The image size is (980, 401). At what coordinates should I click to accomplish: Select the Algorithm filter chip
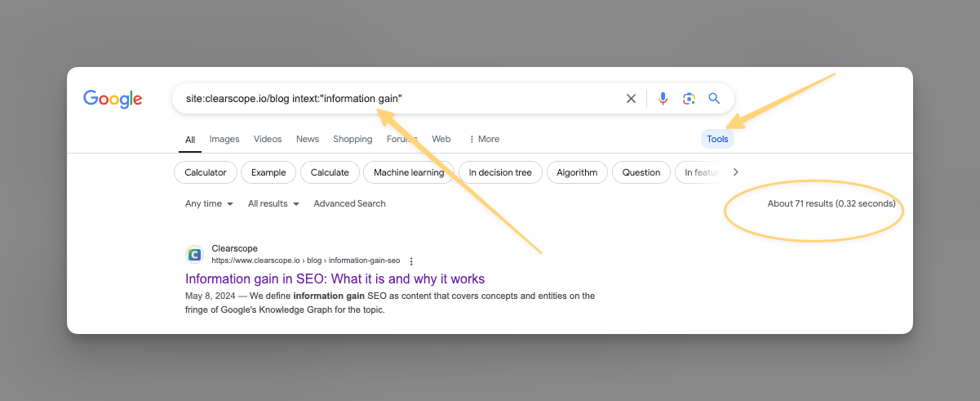point(577,172)
